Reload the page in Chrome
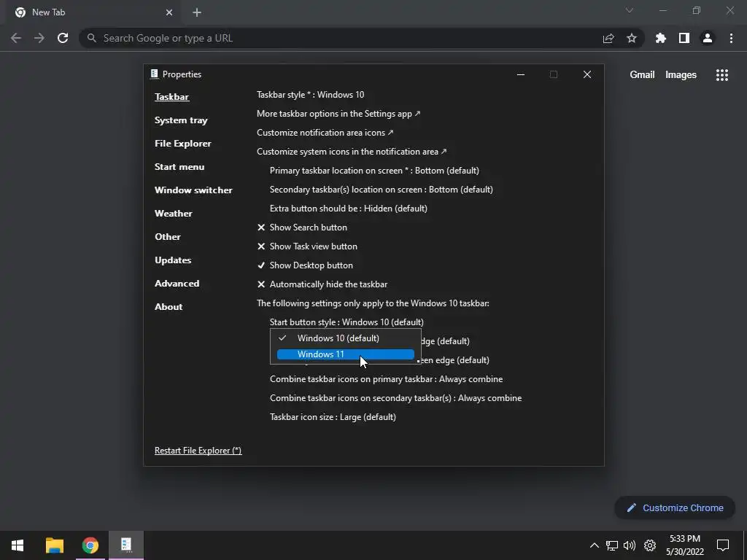 point(63,38)
